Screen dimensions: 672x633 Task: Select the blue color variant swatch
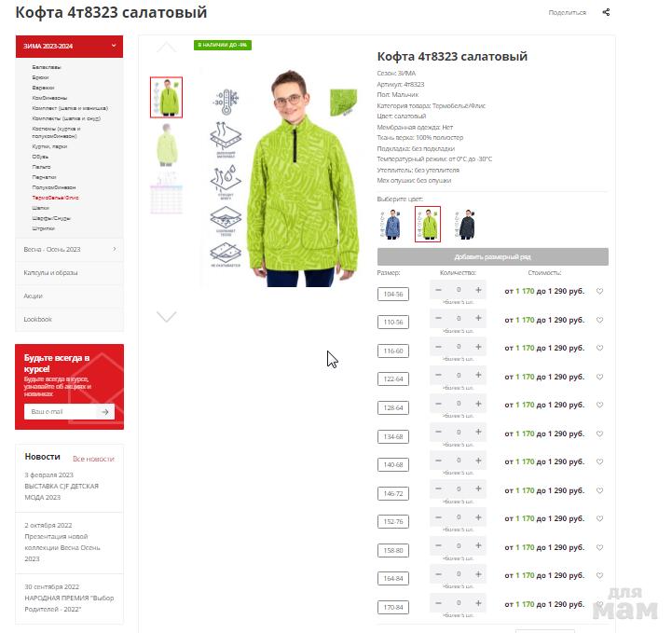(x=391, y=224)
